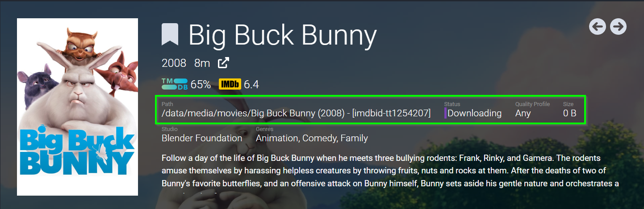Click the 65% TMDB rating
Viewport: 644px width, 209px height.
(x=201, y=84)
